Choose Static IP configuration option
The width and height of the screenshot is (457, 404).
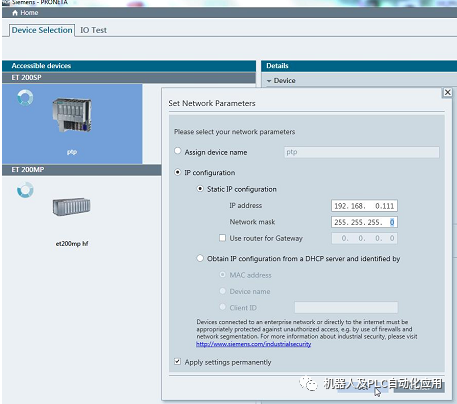(x=200, y=189)
